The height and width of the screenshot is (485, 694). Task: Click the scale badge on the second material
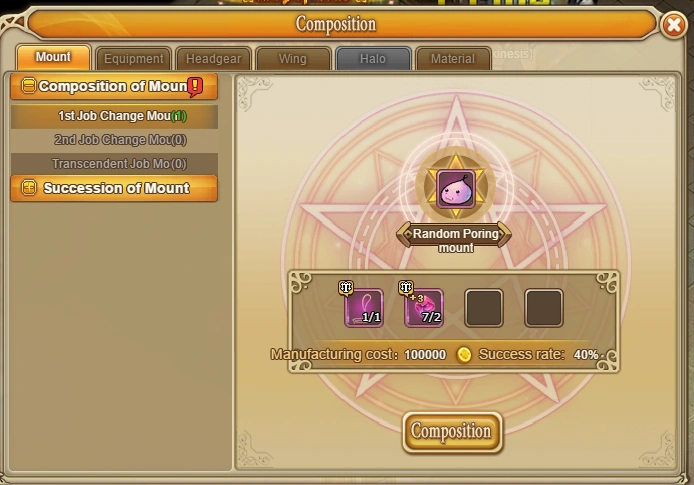click(405, 287)
